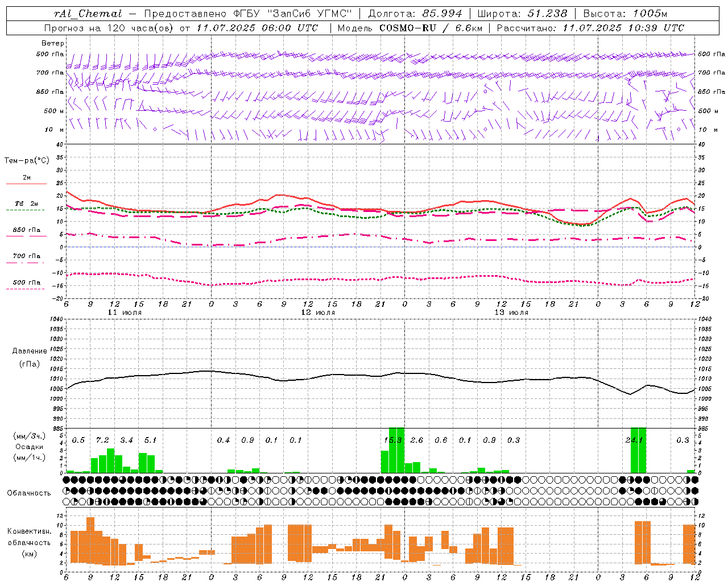Click the '12 июля' date label
Image resolution: width=728 pixels, height=582 pixels.
coord(318,313)
